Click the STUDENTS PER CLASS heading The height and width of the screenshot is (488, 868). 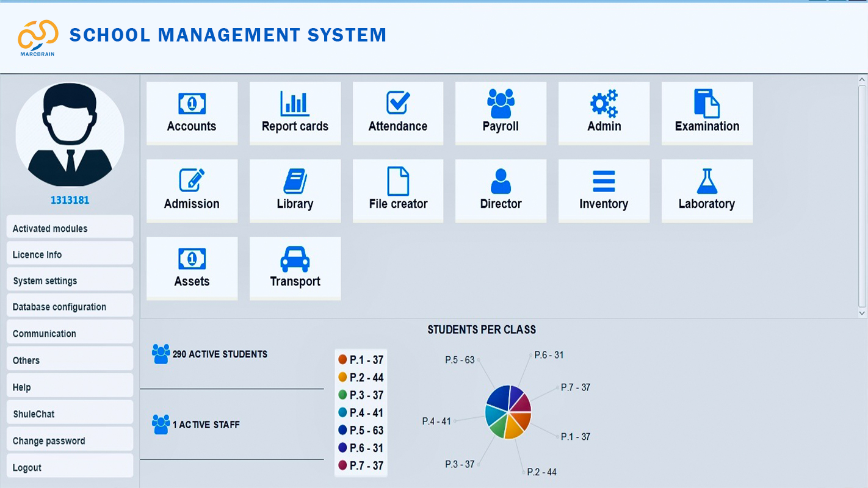click(482, 329)
